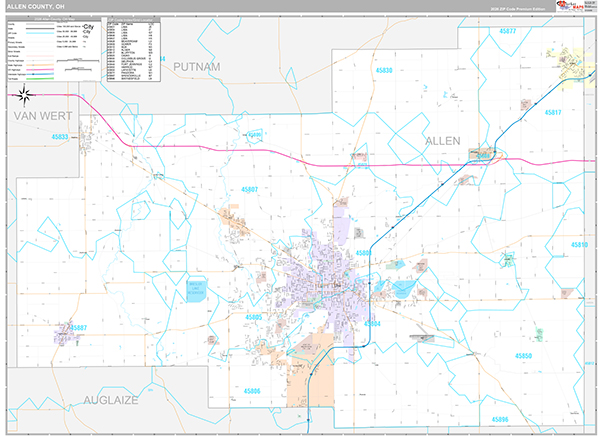Click ZIP code label 45830
This screenshot has width=600, height=436.
(384, 70)
